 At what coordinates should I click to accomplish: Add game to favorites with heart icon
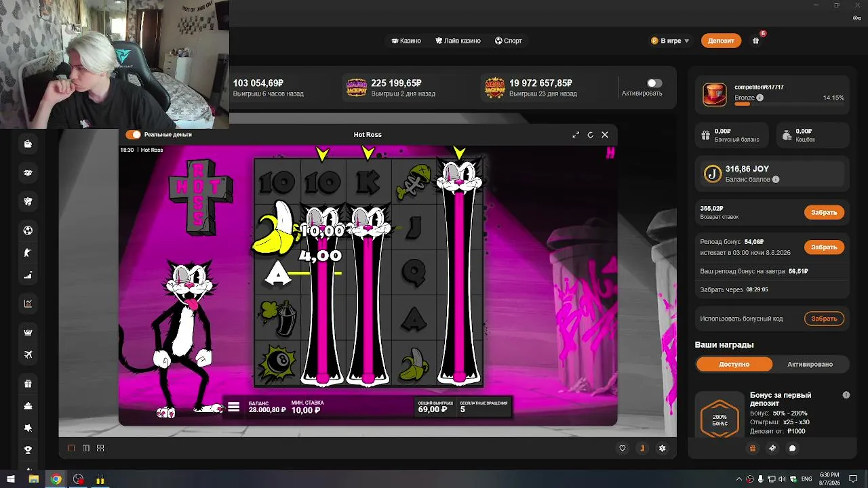(x=623, y=448)
